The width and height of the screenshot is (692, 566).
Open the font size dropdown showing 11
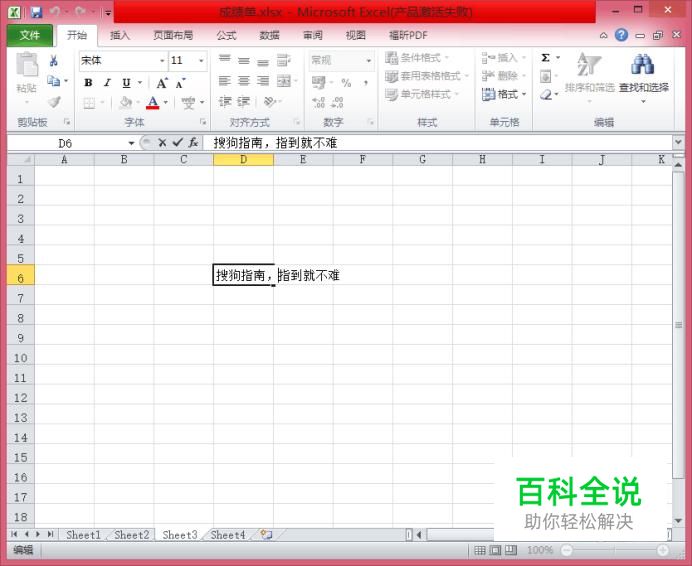[x=201, y=60]
